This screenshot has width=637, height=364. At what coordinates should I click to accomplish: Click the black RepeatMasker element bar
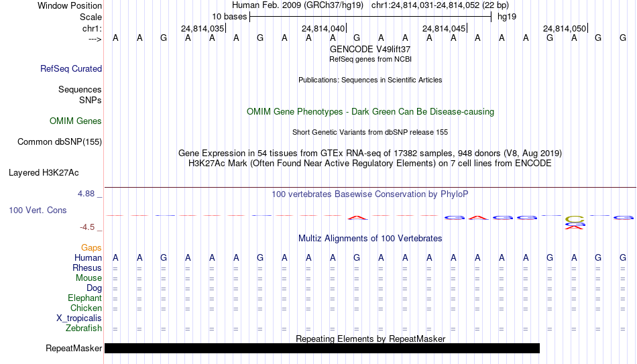[x=322, y=348]
